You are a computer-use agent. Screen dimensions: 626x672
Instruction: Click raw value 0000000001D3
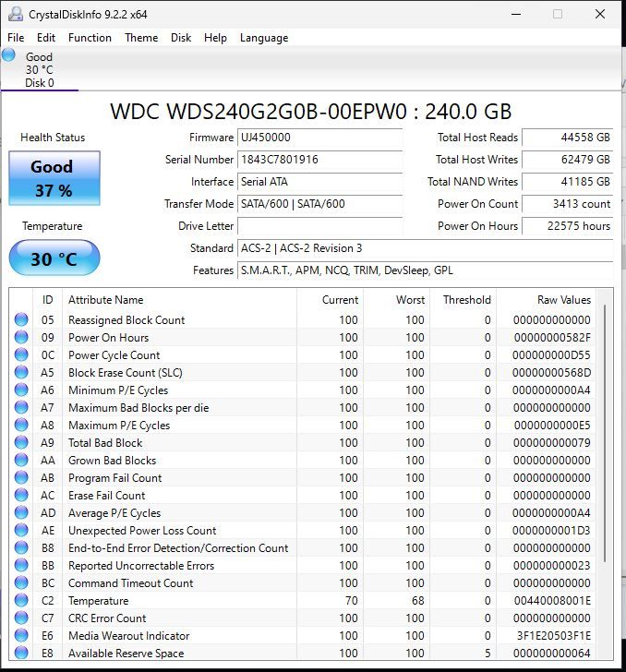click(x=551, y=531)
